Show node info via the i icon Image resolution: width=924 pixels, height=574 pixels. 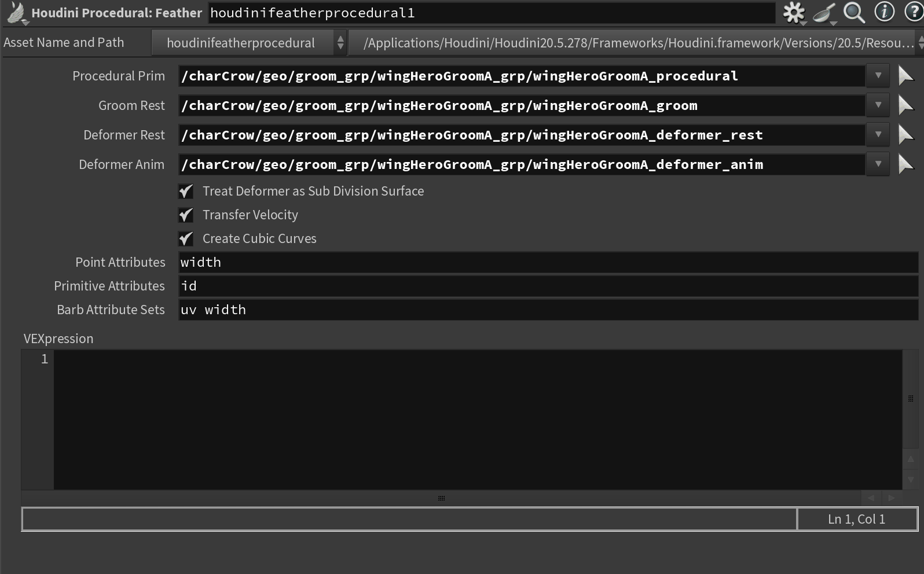point(884,12)
